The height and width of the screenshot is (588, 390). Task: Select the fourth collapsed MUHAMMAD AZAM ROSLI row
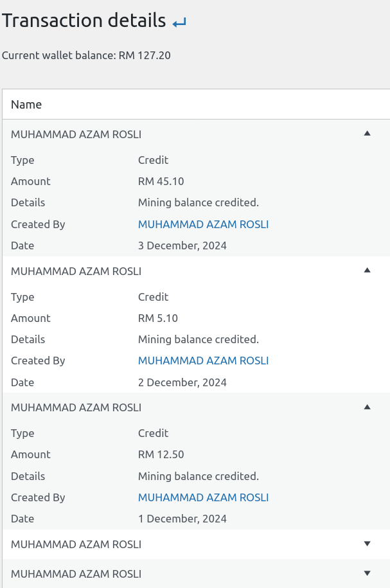(x=76, y=544)
